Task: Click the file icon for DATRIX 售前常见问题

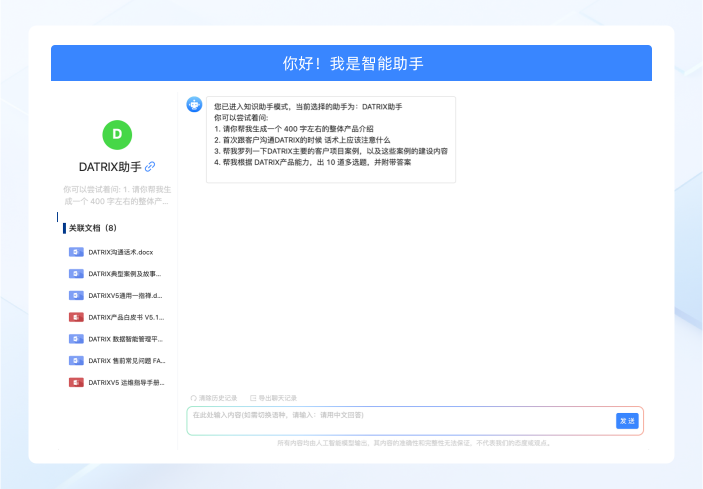Action: click(x=76, y=360)
